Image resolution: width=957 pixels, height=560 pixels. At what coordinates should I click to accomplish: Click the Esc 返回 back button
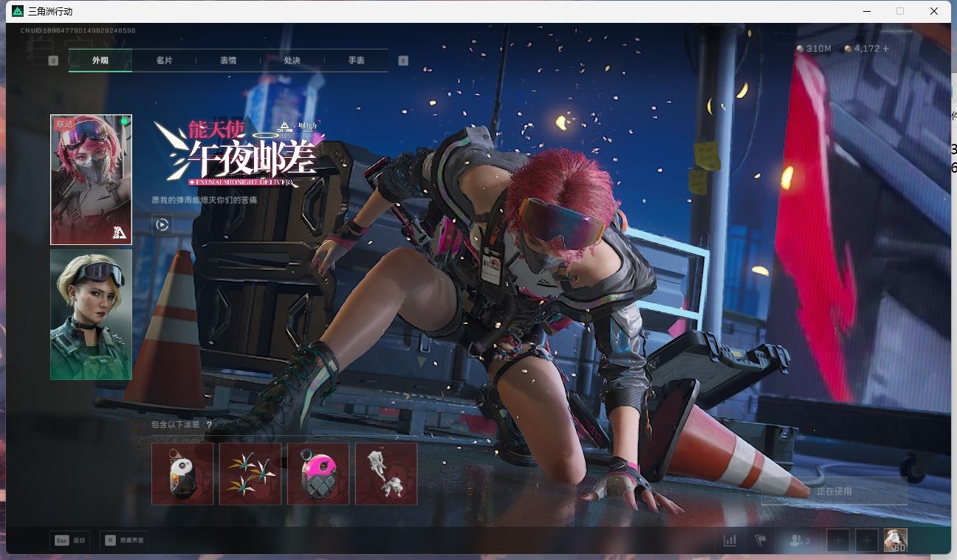70,540
